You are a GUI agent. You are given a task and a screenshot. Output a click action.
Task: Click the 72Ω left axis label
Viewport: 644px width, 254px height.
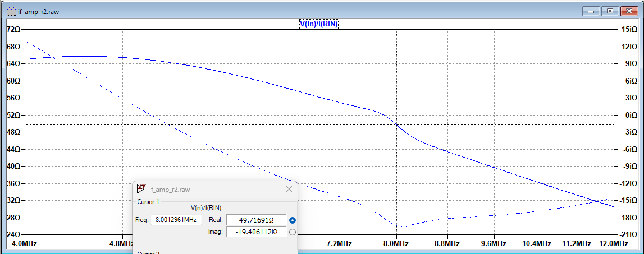pyautogui.click(x=15, y=30)
